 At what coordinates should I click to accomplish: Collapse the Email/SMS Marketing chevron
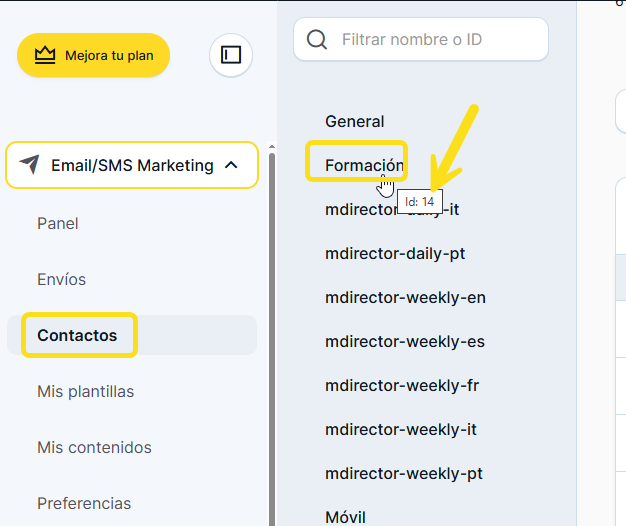[232, 165]
